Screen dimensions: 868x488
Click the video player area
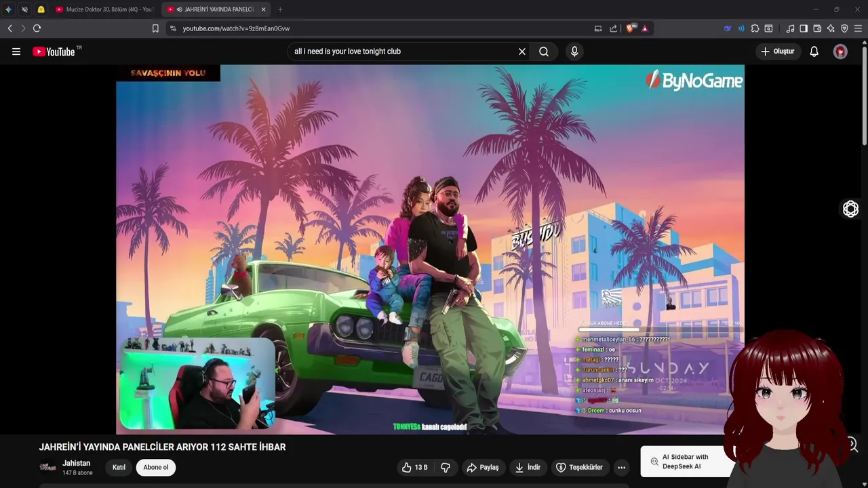click(430, 249)
